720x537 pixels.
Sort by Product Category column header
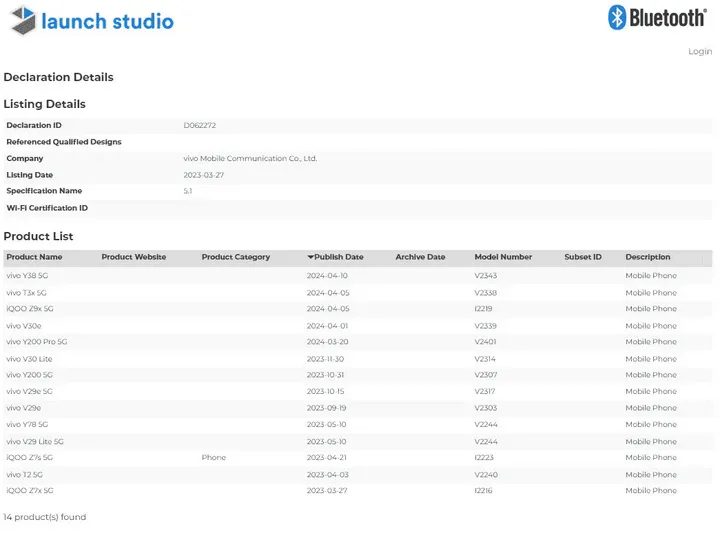pos(236,257)
